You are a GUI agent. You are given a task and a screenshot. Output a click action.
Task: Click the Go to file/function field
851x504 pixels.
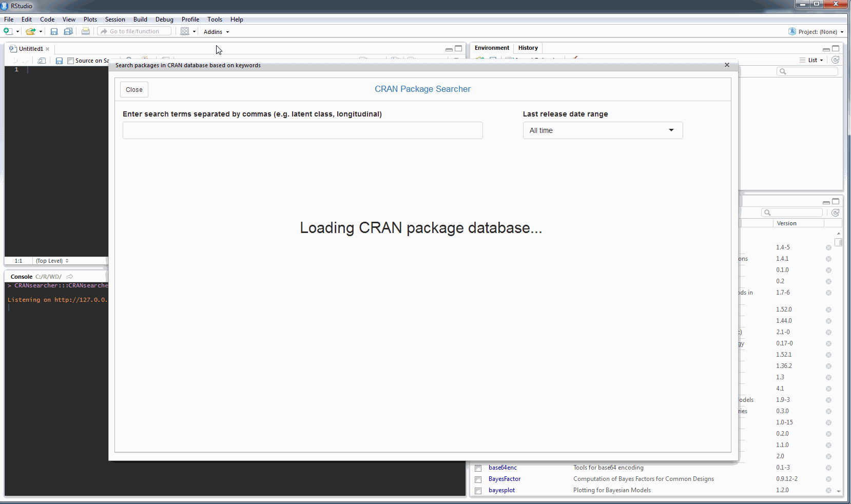pos(134,31)
